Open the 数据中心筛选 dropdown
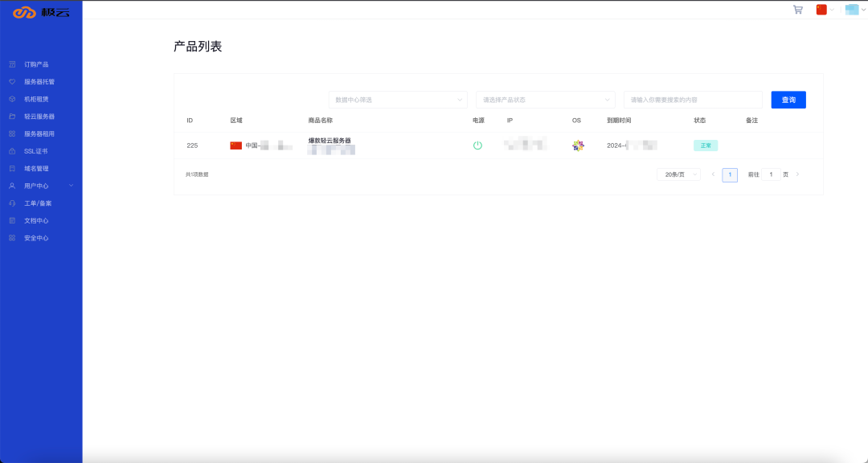868x463 pixels. [x=398, y=100]
